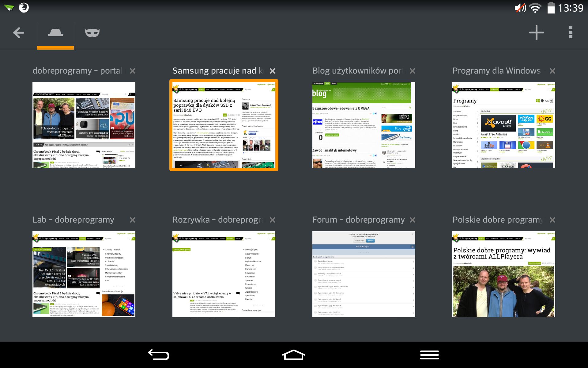This screenshot has height=368, width=588.
Task: Open the three-dot overflow menu
Action: click(571, 33)
